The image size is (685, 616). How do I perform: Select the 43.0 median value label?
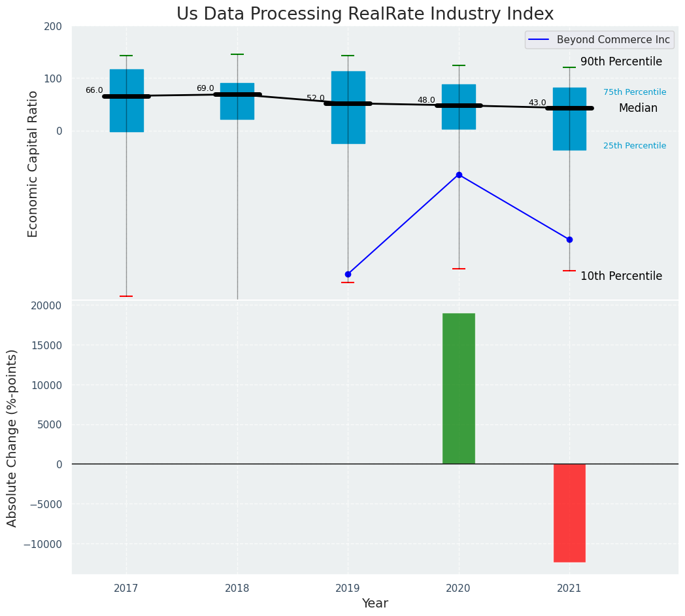[x=537, y=103]
